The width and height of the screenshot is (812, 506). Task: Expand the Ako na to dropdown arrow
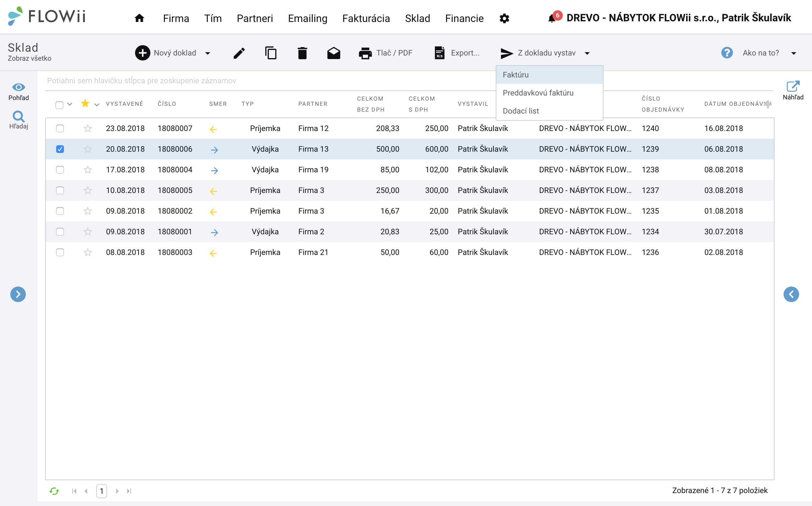[x=793, y=53]
